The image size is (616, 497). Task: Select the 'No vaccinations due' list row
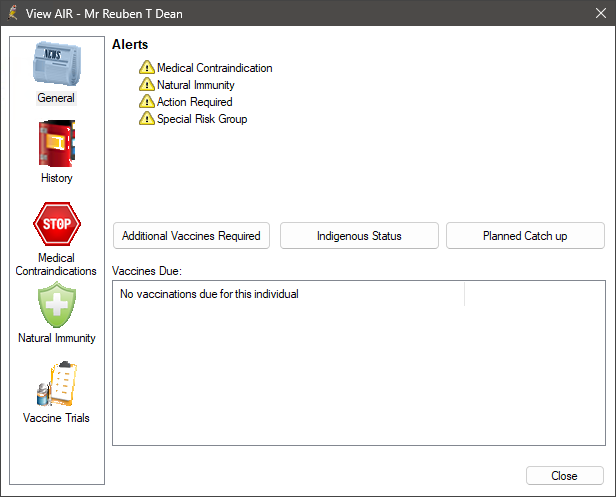[x=209, y=294]
